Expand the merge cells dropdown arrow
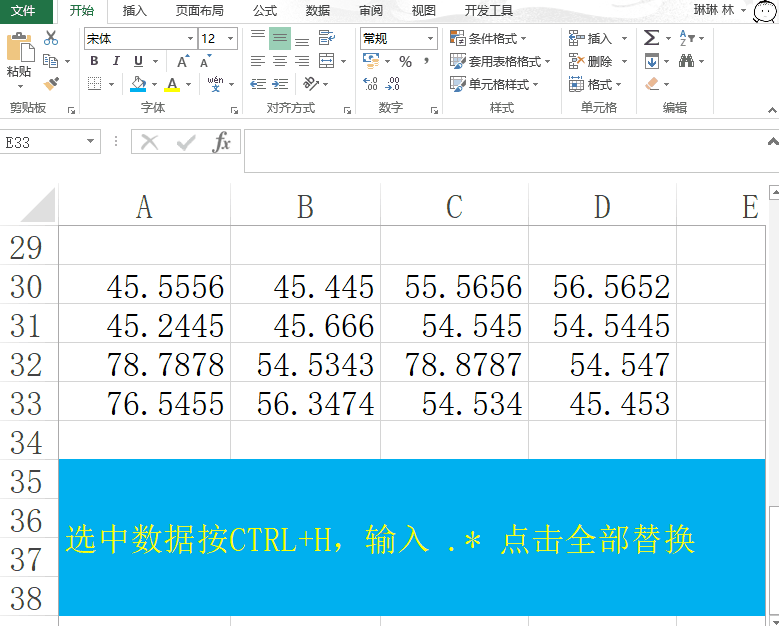The width and height of the screenshot is (779, 626). point(343,62)
